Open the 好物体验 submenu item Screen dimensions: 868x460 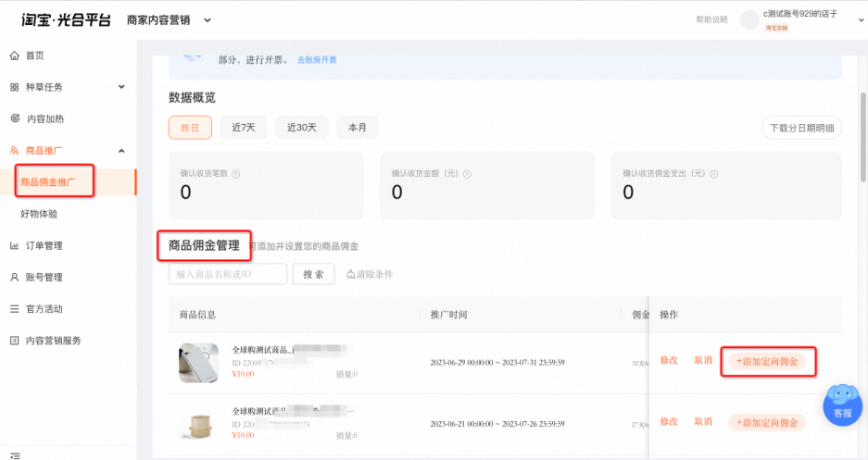(39, 214)
